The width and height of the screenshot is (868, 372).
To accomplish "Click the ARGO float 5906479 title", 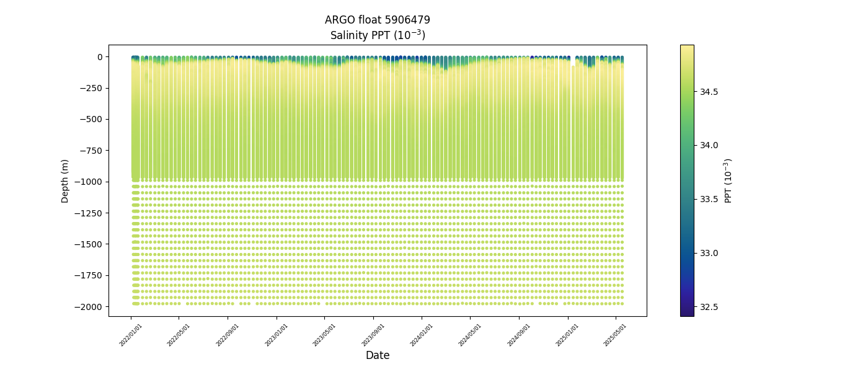I will coord(377,20).
